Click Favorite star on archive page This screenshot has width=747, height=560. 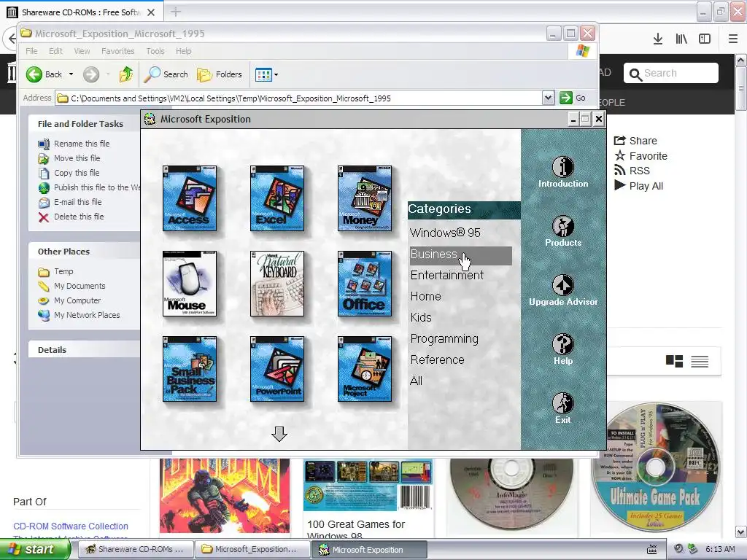click(x=640, y=156)
